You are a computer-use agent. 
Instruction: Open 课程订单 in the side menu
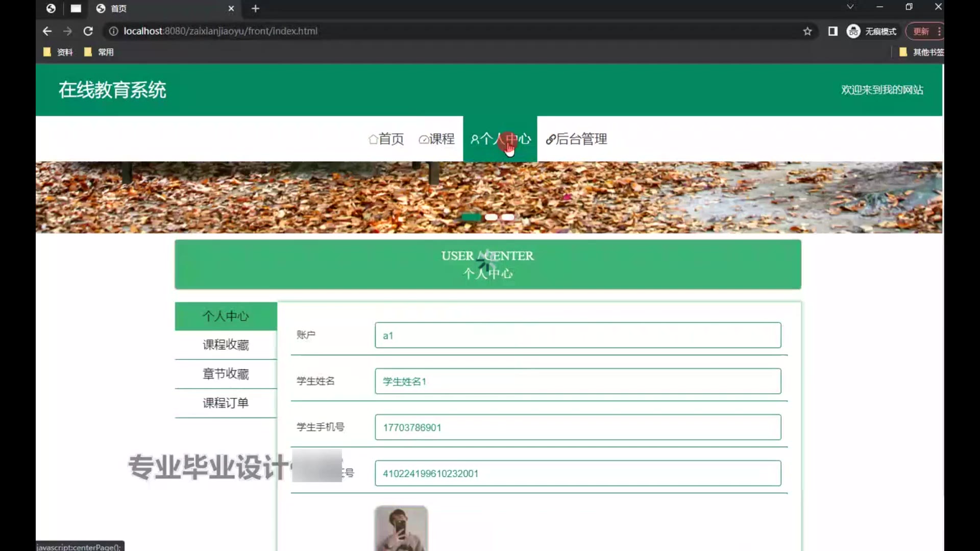click(x=226, y=403)
